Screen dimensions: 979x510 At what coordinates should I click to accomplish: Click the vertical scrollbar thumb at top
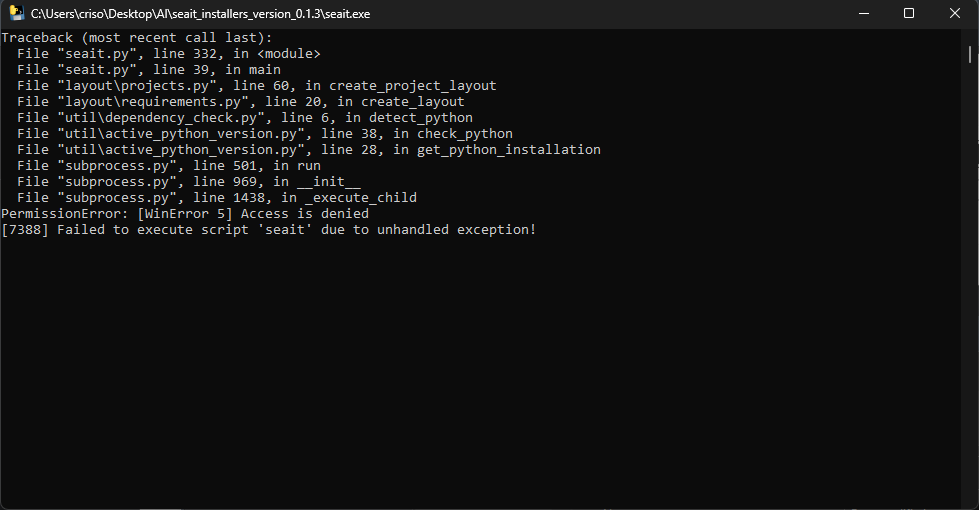(x=970, y=54)
